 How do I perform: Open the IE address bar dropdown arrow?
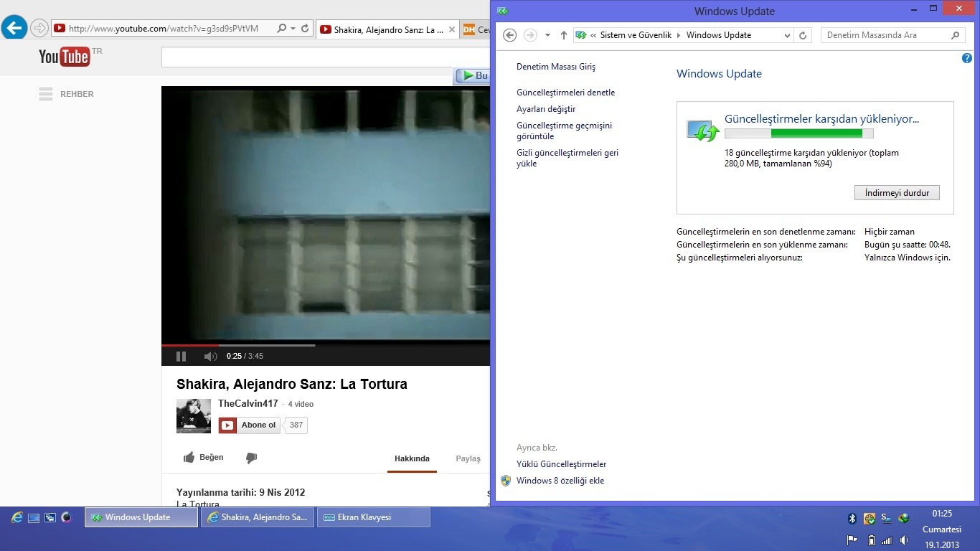pyautogui.click(x=293, y=29)
